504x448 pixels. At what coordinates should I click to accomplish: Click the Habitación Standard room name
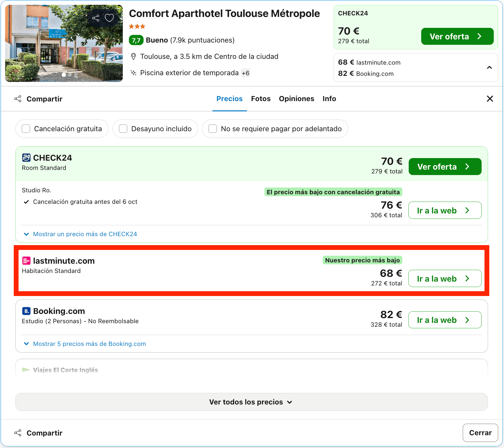pos(51,271)
